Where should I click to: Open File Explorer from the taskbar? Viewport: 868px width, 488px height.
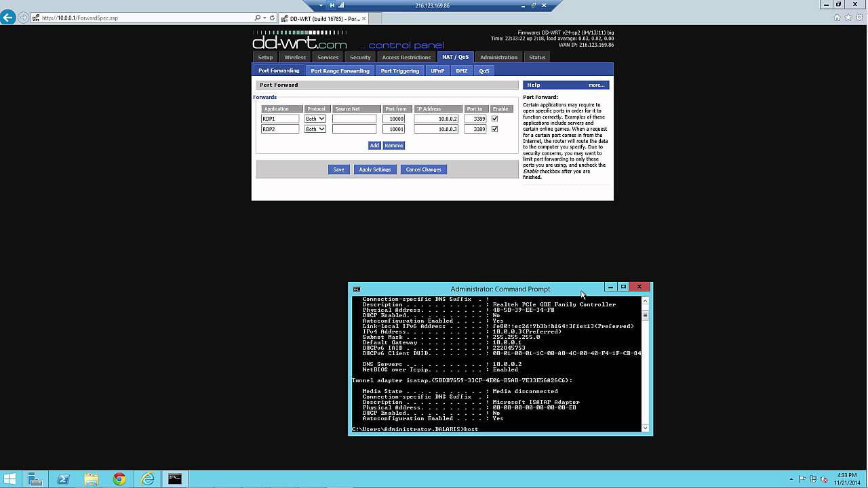(x=91, y=479)
